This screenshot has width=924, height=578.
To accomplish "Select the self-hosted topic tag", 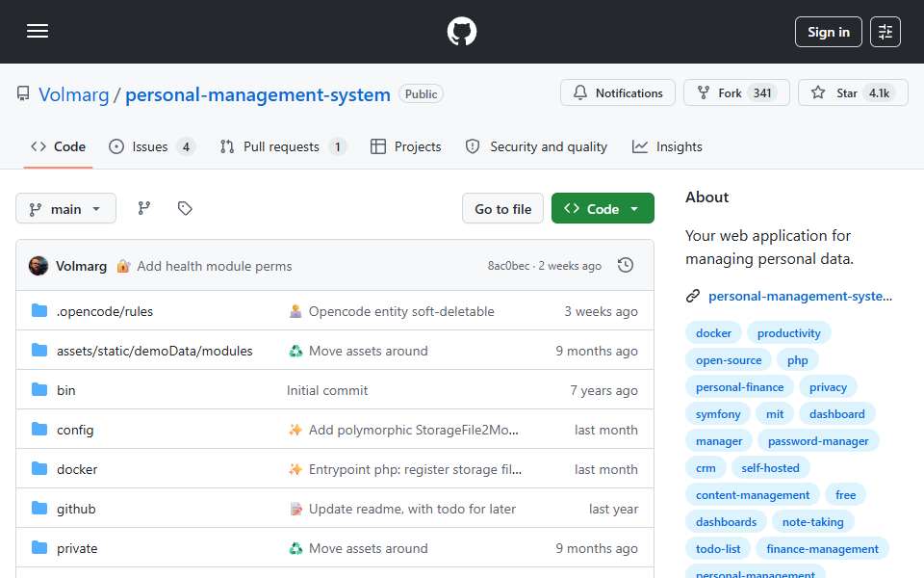I will (x=770, y=468).
